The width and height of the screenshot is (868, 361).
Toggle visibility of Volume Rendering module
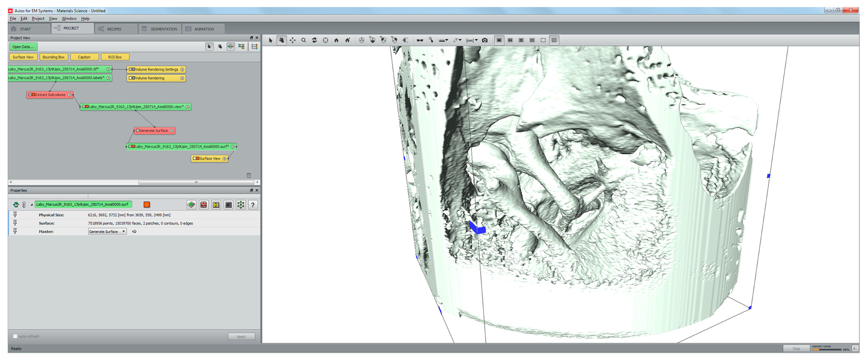[134, 78]
